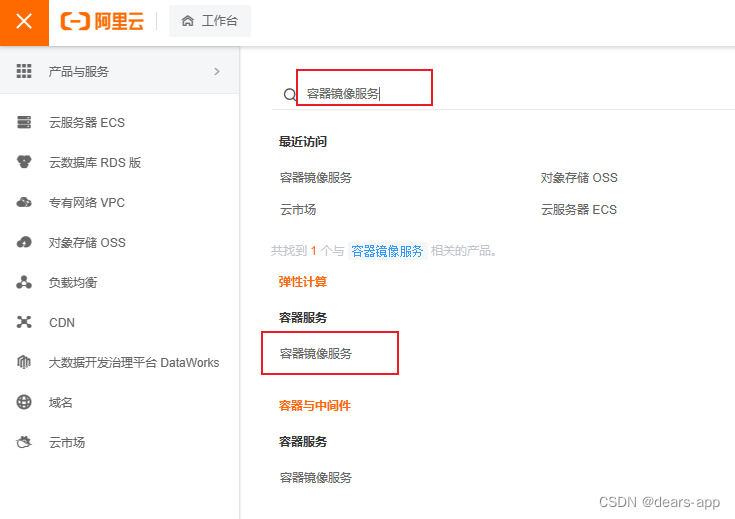This screenshot has width=735, height=519.
Task: Open 负载均衡 in the sidebar
Action: [73, 283]
